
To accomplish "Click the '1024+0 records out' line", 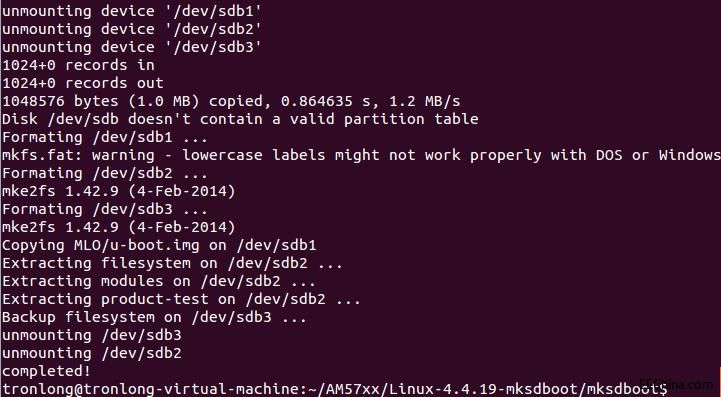I will tap(83, 83).
